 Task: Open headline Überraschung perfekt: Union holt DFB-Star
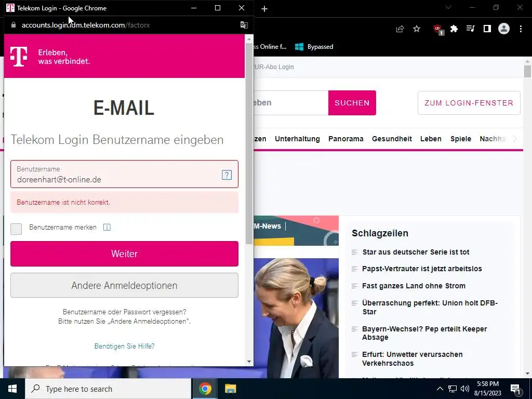[430, 307]
